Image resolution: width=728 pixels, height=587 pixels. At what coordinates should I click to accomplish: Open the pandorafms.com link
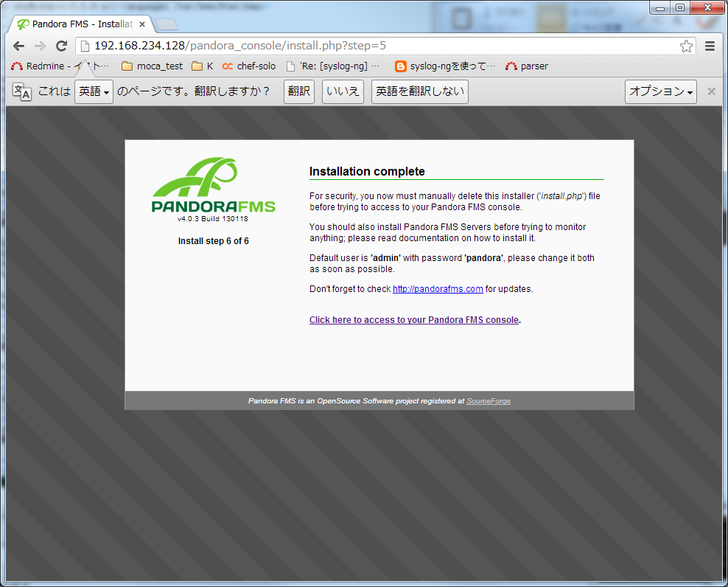coord(438,289)
